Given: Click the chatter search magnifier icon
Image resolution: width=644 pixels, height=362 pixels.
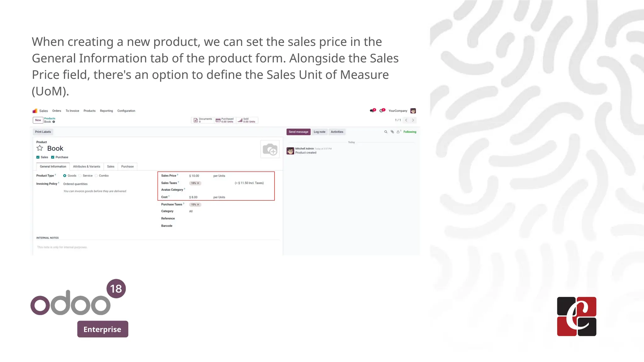Looking at the screenshot, I should [x=386, y=132].
